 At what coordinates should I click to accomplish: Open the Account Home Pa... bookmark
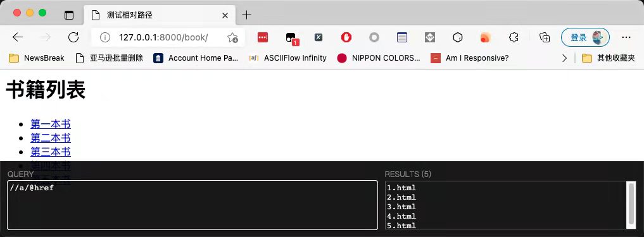click(196, 58)
